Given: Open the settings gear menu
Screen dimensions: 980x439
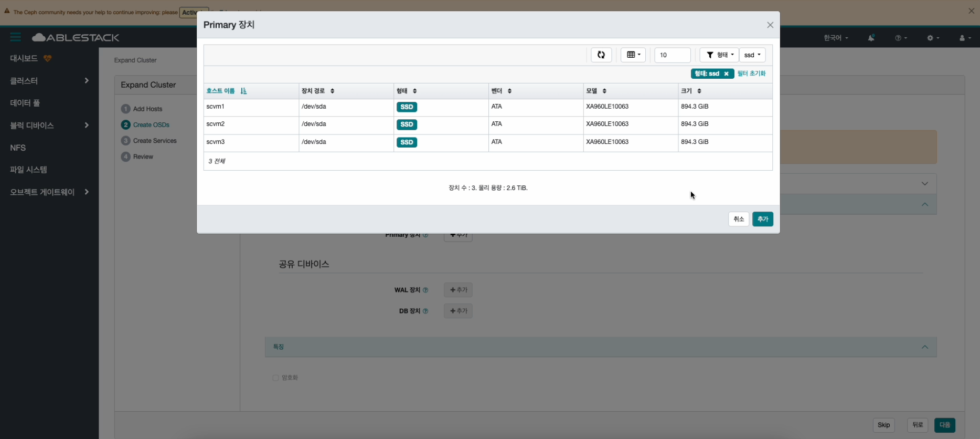Looking at the screenshot, I should (x=933, y=38).
